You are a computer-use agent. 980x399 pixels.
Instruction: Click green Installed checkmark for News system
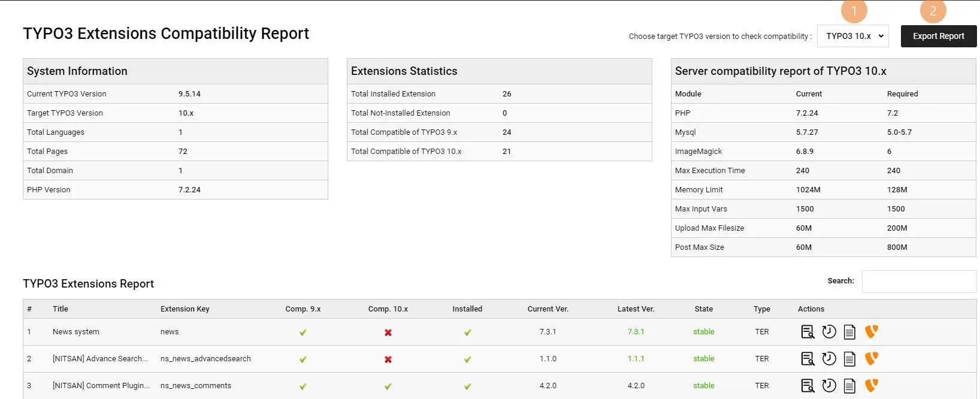tap(467, 332)
